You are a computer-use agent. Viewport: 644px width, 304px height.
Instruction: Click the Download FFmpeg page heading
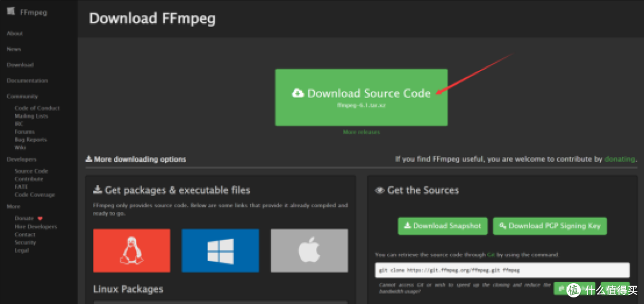click(153, 19)
